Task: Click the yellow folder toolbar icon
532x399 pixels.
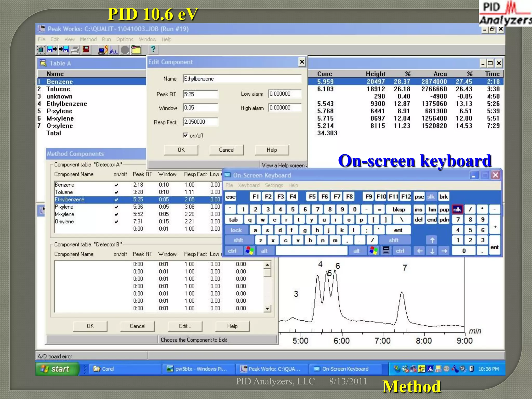Action: click(x=136, y=50)
